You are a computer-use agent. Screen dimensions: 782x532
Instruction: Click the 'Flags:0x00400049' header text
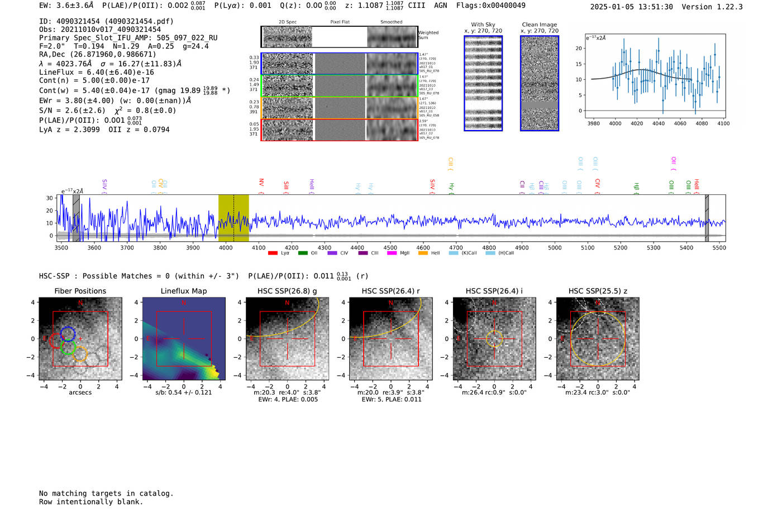coord(490,6)
